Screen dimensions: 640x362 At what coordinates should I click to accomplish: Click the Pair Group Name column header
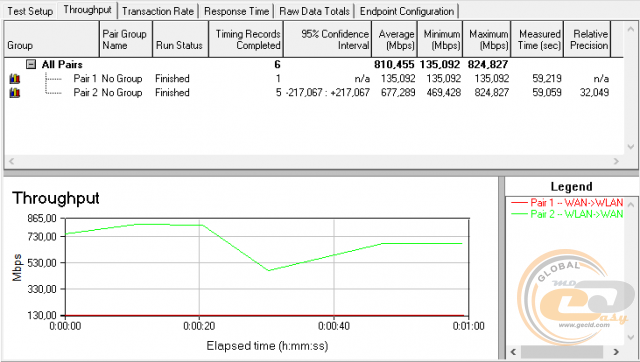pyautogui.click(x=126, y=39)
